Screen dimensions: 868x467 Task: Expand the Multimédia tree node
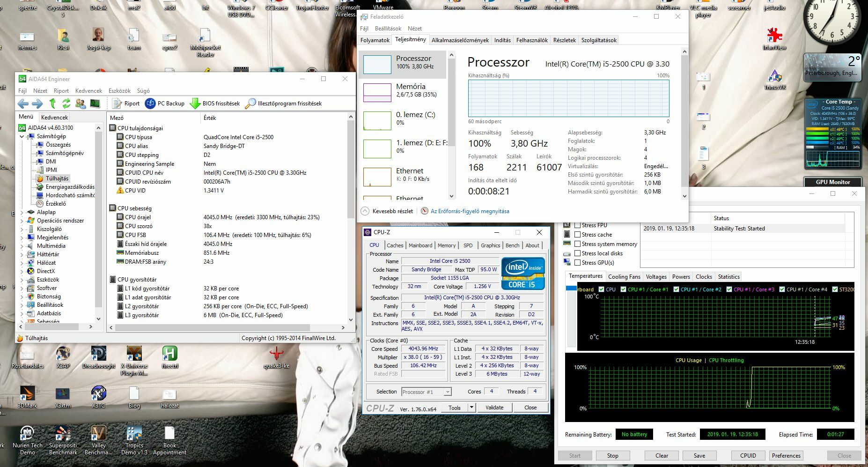(22, 246)
